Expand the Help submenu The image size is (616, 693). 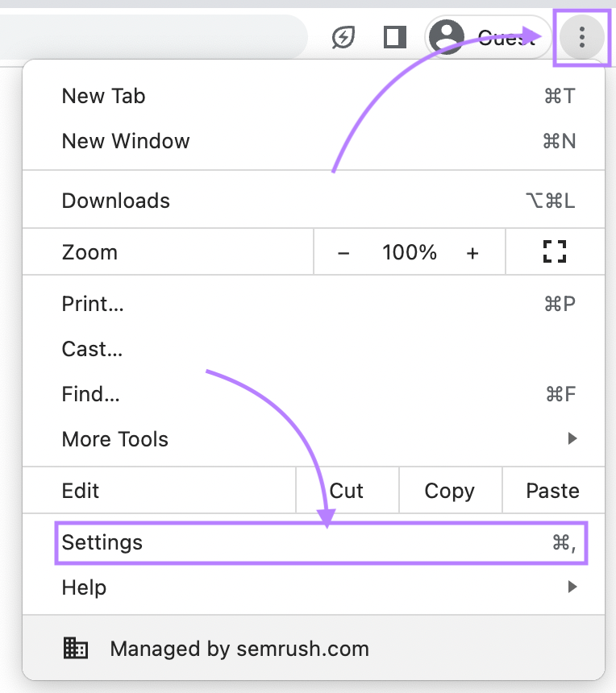click(x=84, y=587)
